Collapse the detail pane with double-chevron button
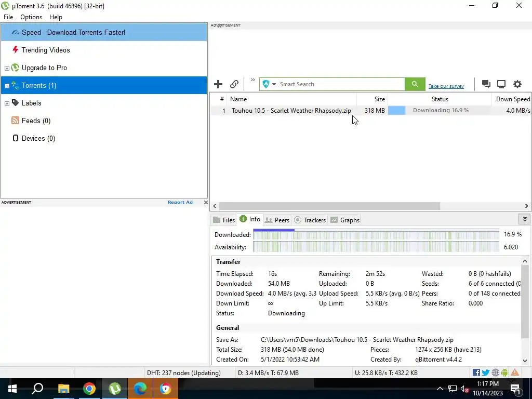Image resolution: width=532 pixels, height=399 pixels. click(525, 219)
